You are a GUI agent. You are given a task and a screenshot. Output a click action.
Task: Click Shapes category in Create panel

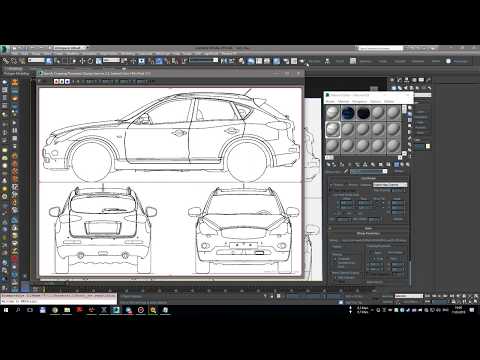[400, 88]
